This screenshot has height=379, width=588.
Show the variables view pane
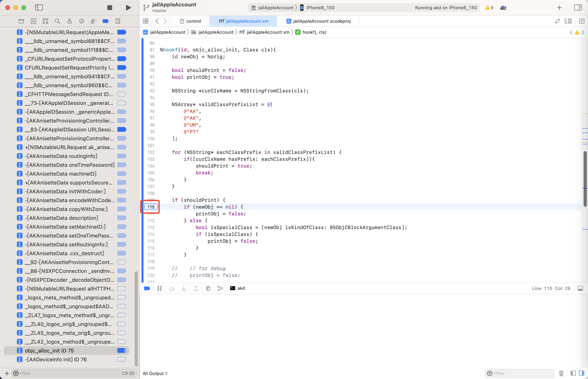pyautogui.click(x=573, y=373)
